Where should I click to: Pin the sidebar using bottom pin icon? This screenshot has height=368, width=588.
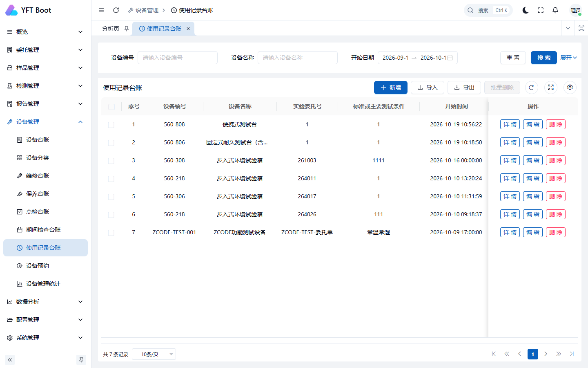(x=81, y=360)
